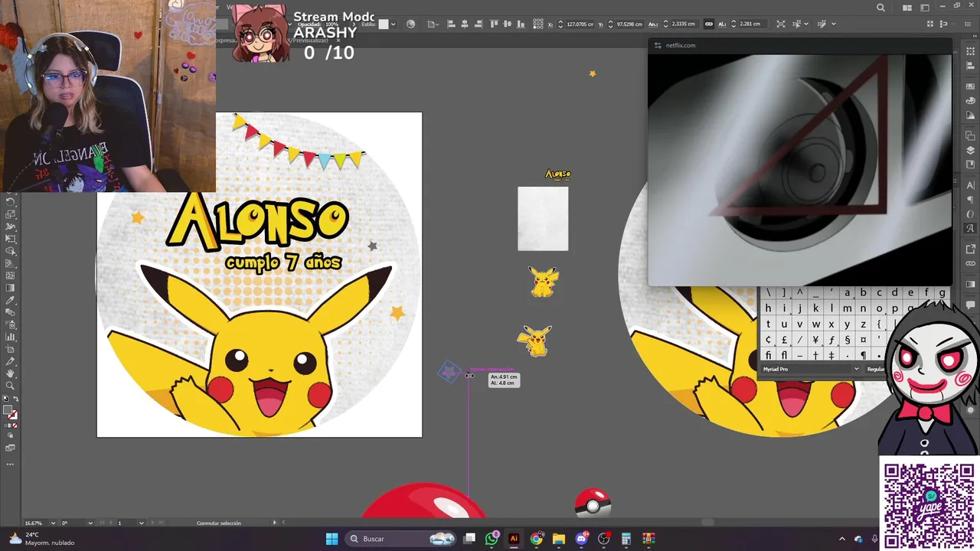Select the Hand tool
The image size is (980, 551).
tap(10, 374)
